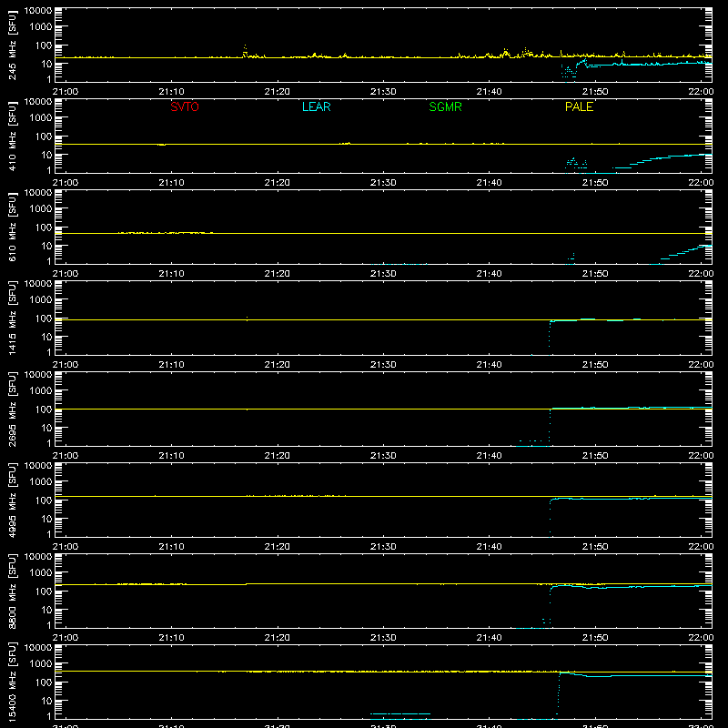The image size is (728, 728).
Task: Click the yellow PALE station label
Action: pyautogui.click(x=579, y=106)
